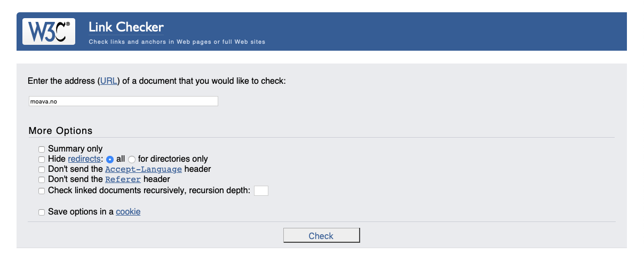Select the "all" radio button
Viewport: 644px width, 254px height.
[x=110, y=160]
